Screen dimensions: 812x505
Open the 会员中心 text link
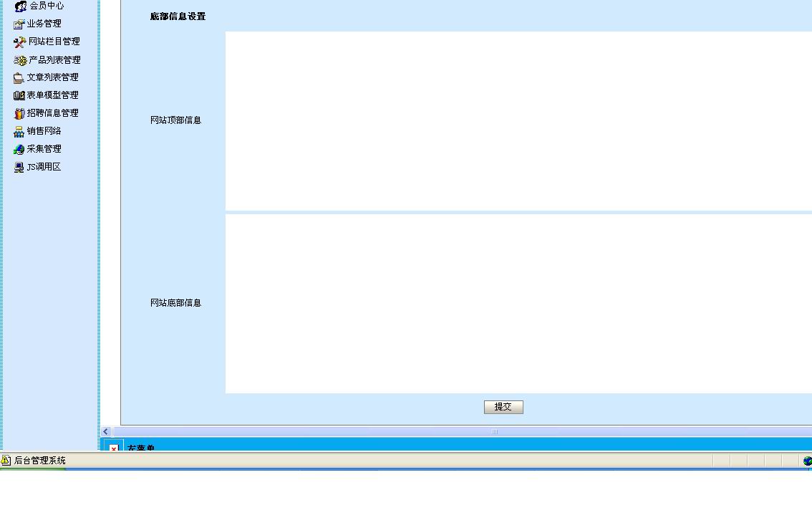pyautogui.click(x=47, y=6)
